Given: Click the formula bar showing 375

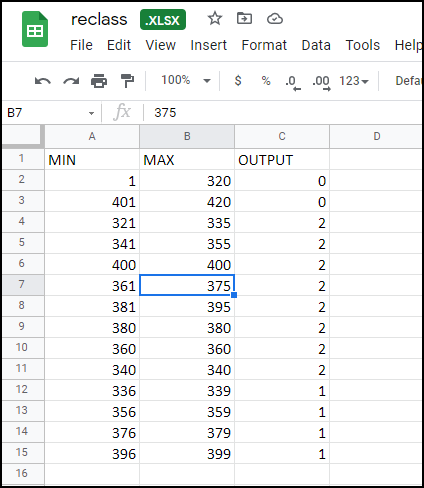Looking at the screenshot, I should click(283, 113).
